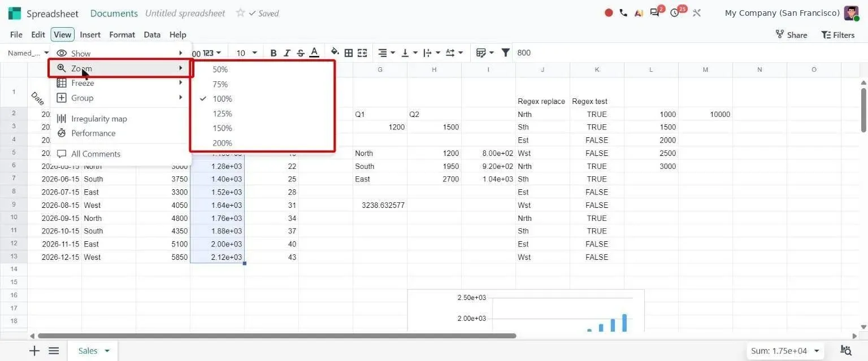Open the Help menu
Screen dimensions: 868x361
click(178, 34)
